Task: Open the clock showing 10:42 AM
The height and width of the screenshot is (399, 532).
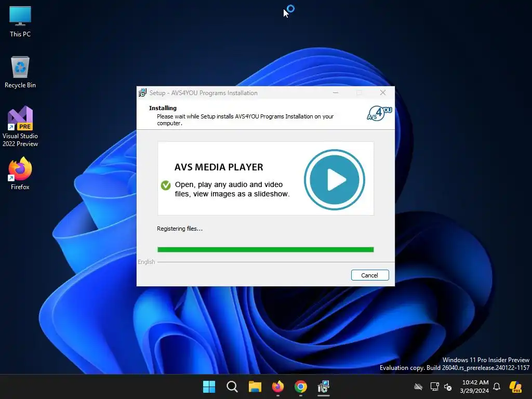Action: tap(475, 387)
